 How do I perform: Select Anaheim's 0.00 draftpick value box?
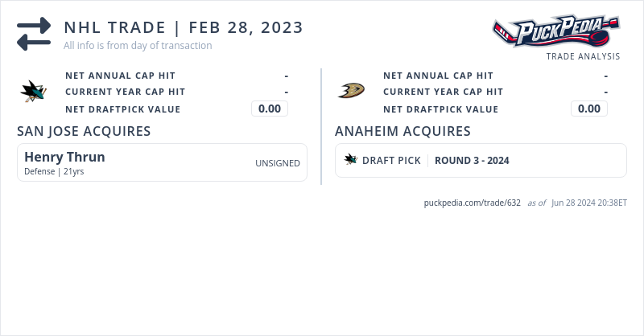pos(589,109)
